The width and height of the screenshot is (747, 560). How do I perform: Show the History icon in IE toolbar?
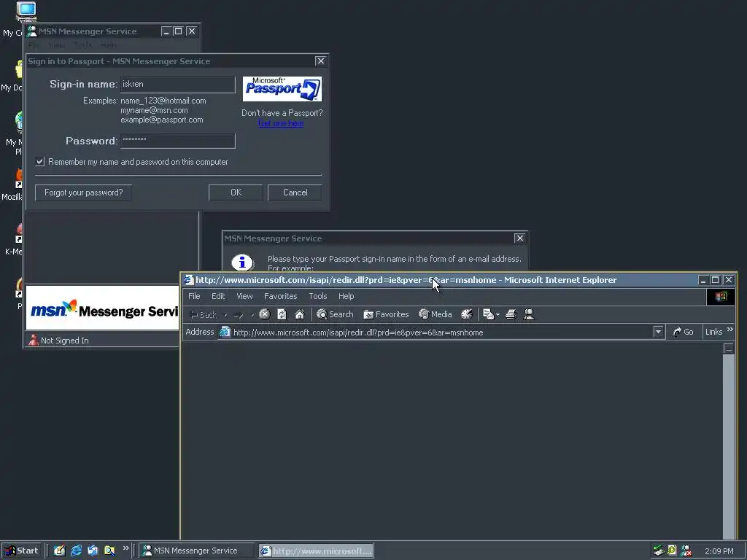(466, 314)
